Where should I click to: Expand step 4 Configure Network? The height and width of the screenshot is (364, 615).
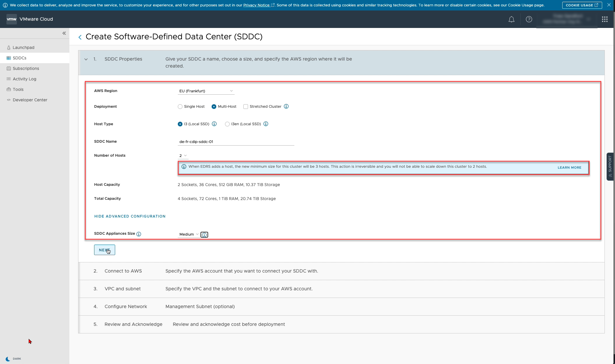(x=341, y=307)
